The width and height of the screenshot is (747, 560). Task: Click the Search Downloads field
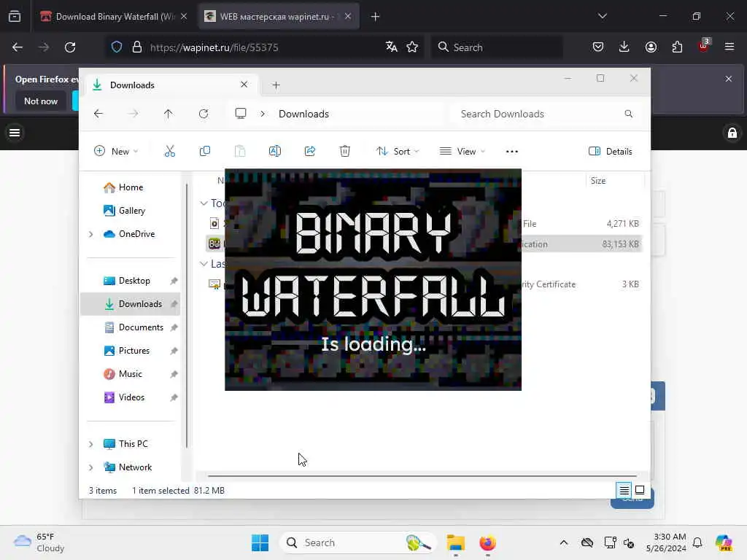coord(546,114)
